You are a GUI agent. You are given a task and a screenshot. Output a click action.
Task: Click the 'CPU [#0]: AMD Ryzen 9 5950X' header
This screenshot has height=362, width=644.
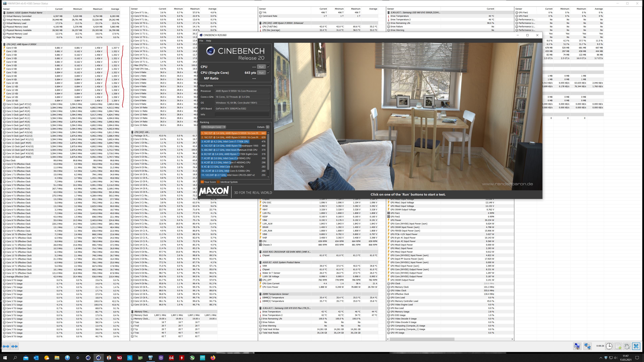coord(61,44)
